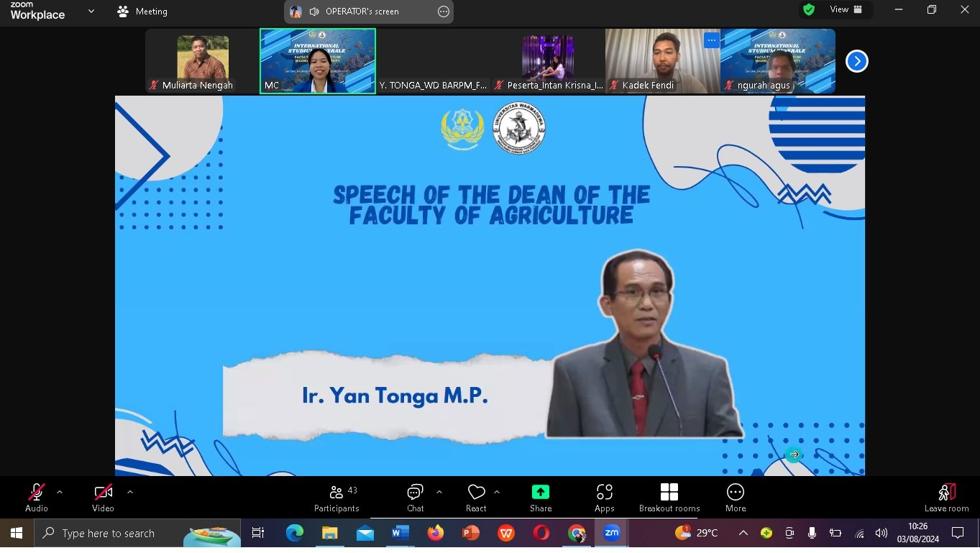Image resolution: width=980 pixels, height=553 pixels.
Task: Expand the caret next to React
Action: click(x=497, y=493)
